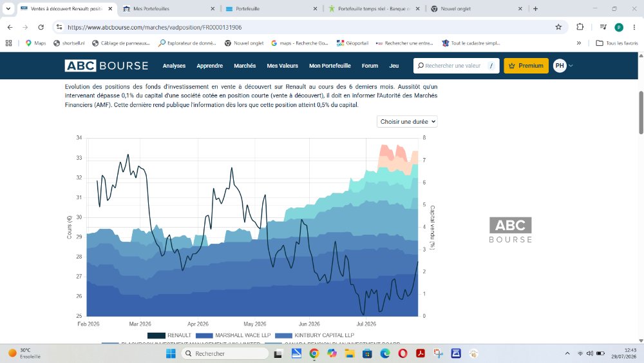
Task: Open the clock showing 12:43
Action: tap(623, 353)
